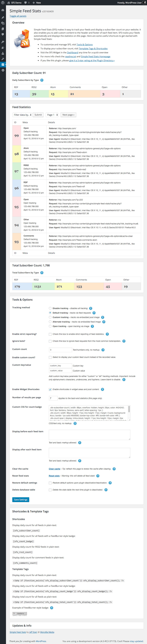Go to Next page of statistics
Screen dimensions: 147x644
click(68, 115)
